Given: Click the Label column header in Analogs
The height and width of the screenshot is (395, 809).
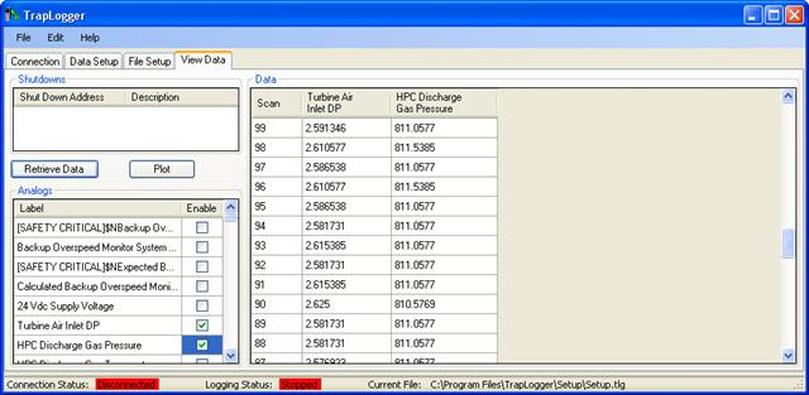Looking at the screenshot, I should coord(98,208).
